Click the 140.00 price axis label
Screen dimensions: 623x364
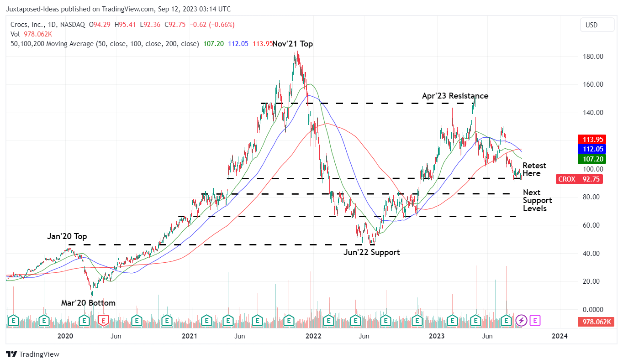pos(594,113)
